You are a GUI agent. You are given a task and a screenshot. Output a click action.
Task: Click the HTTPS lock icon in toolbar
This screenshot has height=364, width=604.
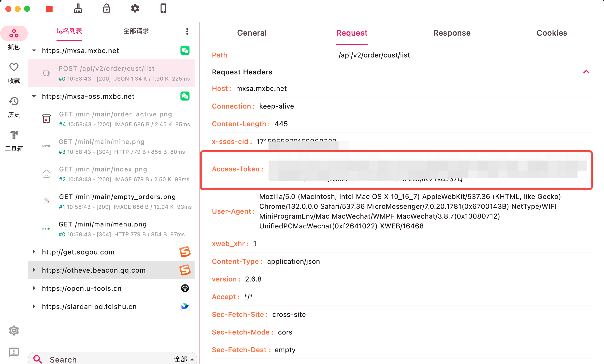coord(106,9)
